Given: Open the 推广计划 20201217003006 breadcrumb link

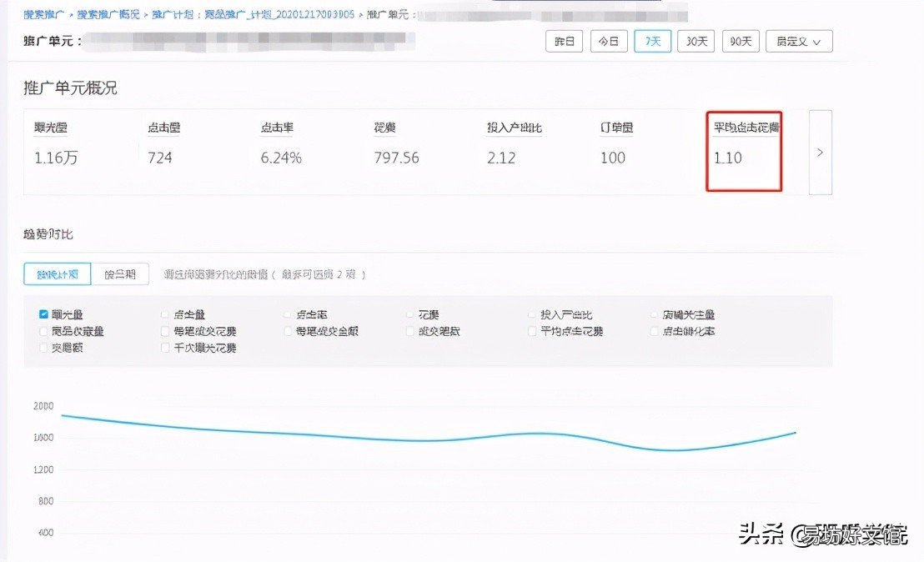Looking at the screenshot, I should click(x=254, y=14).
